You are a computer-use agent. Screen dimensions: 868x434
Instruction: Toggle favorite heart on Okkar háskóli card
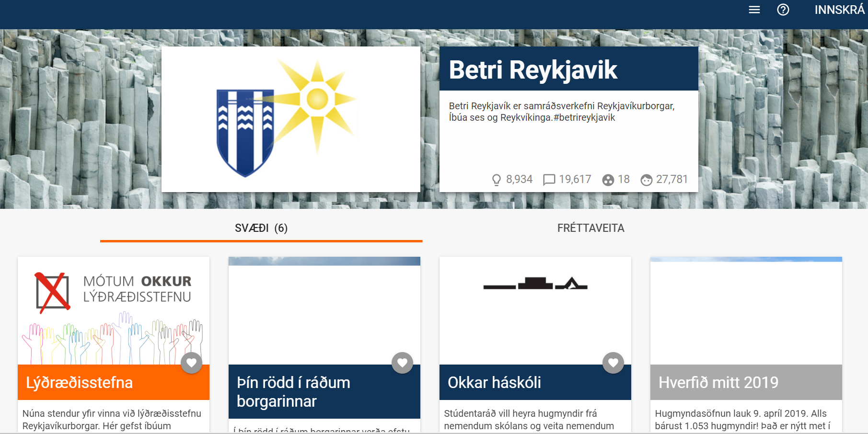tap(613, 363)
